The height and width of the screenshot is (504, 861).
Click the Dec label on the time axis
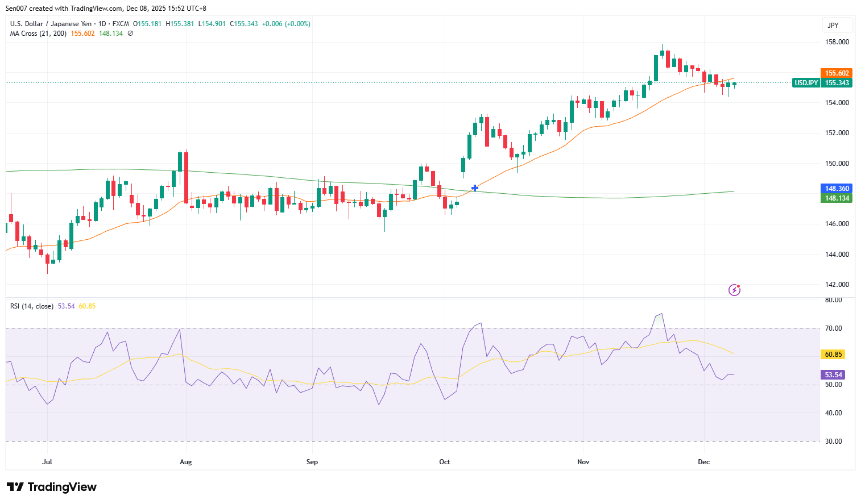click(703, 462)
